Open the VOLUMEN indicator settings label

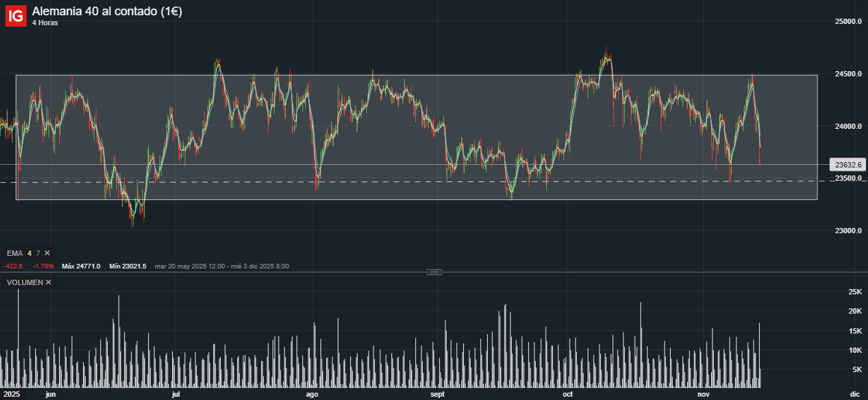pyautogui.click(x=25, y=282)
